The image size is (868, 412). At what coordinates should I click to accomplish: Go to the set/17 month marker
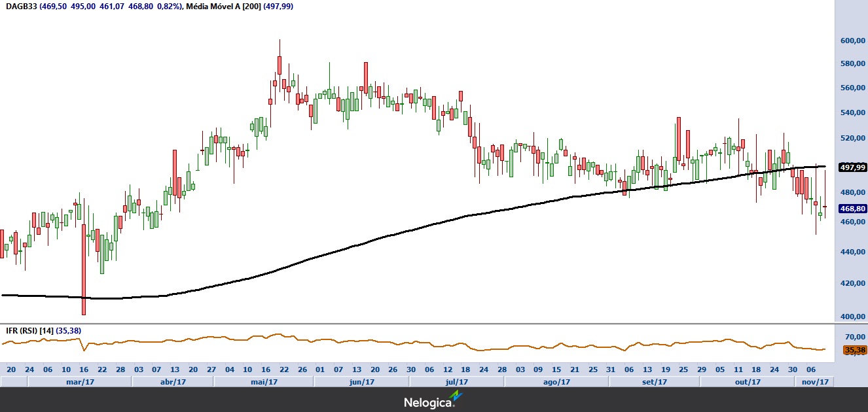[x=654, y=382]
